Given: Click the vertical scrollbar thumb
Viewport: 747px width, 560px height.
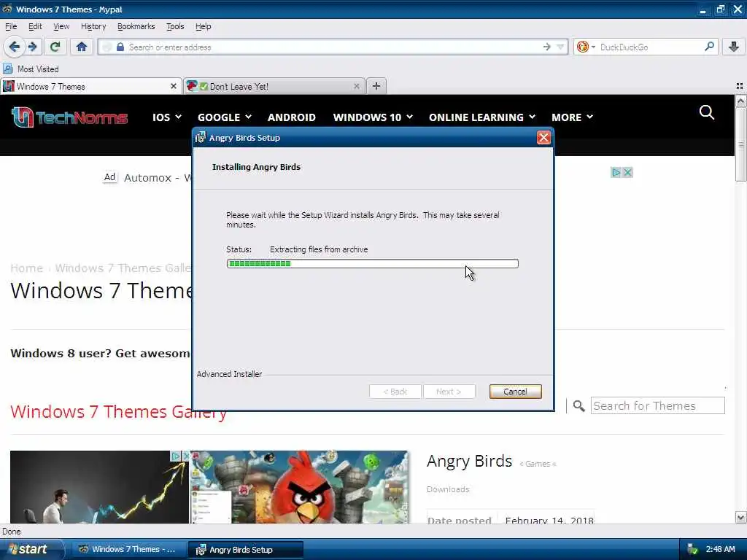Looking at the screenshot, I should [740, 145].
